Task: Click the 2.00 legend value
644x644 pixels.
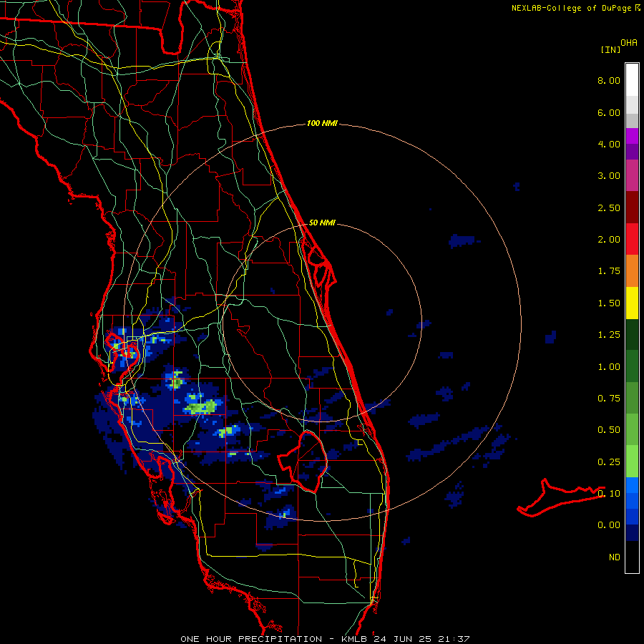Action: point(609,240)
